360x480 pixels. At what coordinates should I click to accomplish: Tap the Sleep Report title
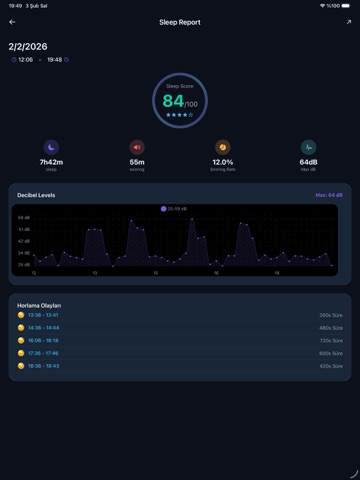180,22
